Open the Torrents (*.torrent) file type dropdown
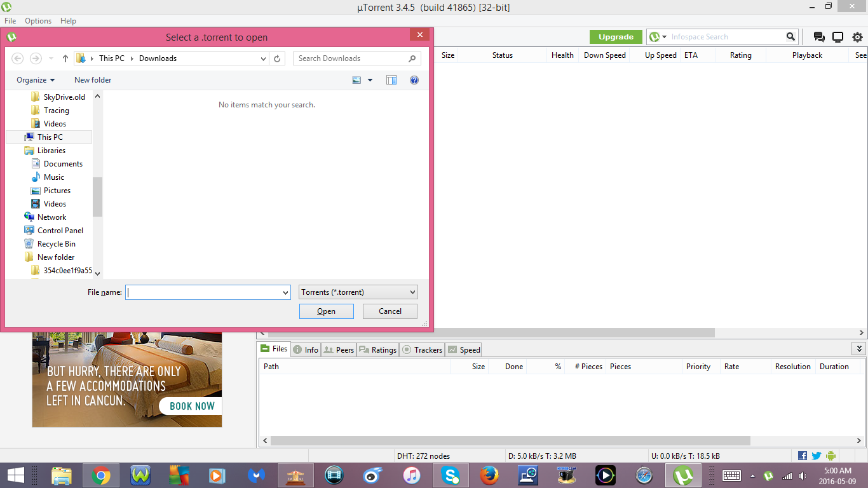This screenshot has height=488, width=868. click(x=358, y=292)
